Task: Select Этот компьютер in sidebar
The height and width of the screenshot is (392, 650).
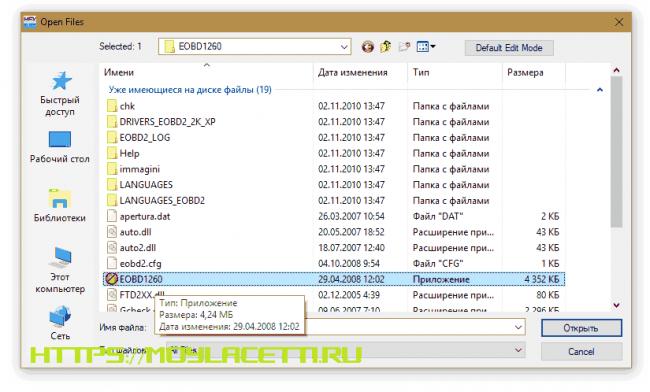Action: pyautogui.click(x=60, y=269)
